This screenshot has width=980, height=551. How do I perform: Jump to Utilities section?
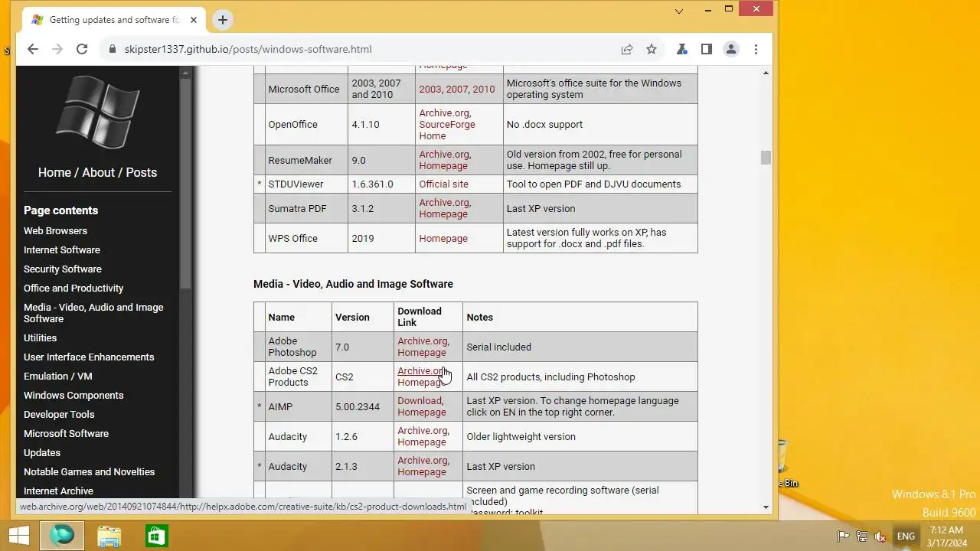click(40, 337)
